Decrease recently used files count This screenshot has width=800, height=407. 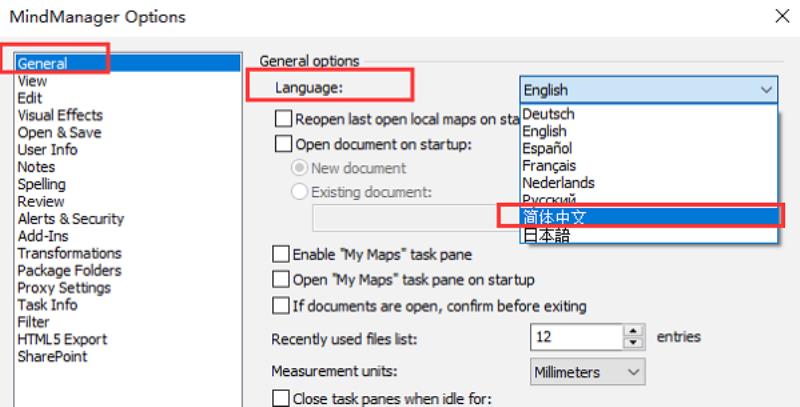click(x=634, y=343)
